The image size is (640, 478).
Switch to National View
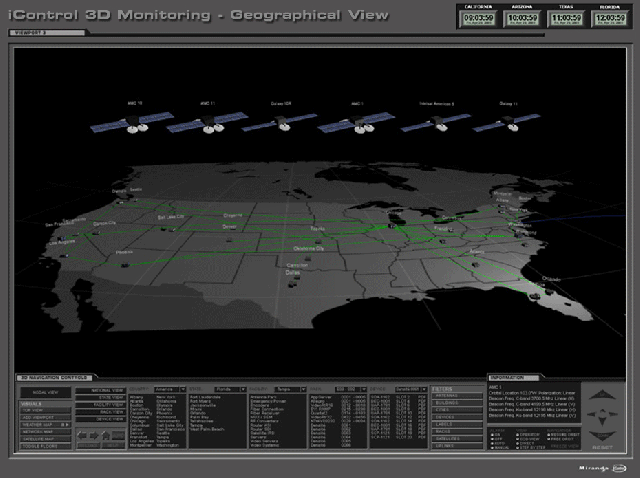[100, 390]
